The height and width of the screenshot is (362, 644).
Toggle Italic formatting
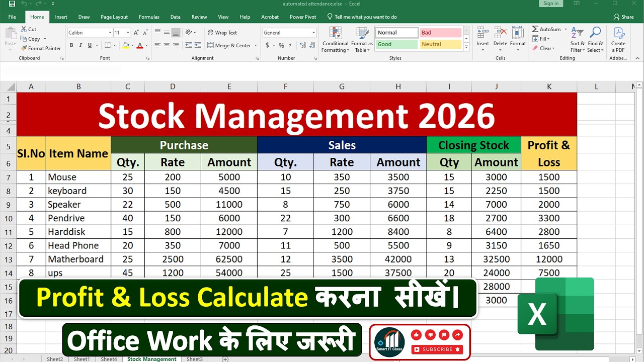[80, 45]
